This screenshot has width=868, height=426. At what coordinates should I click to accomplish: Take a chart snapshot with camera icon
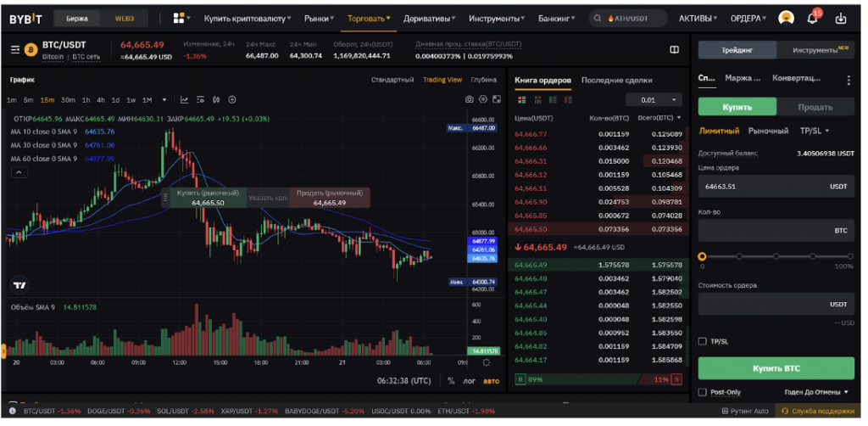469,99
